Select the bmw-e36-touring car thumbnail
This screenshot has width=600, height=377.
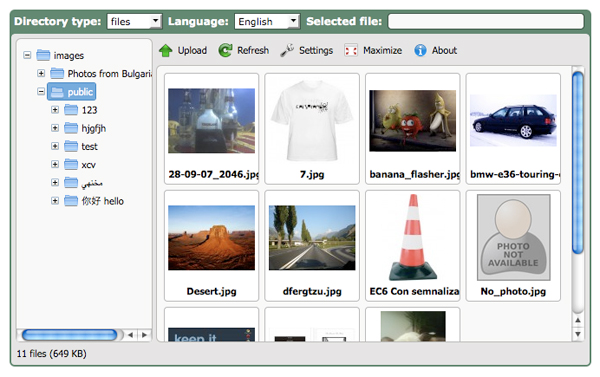[x=513, y=129]
